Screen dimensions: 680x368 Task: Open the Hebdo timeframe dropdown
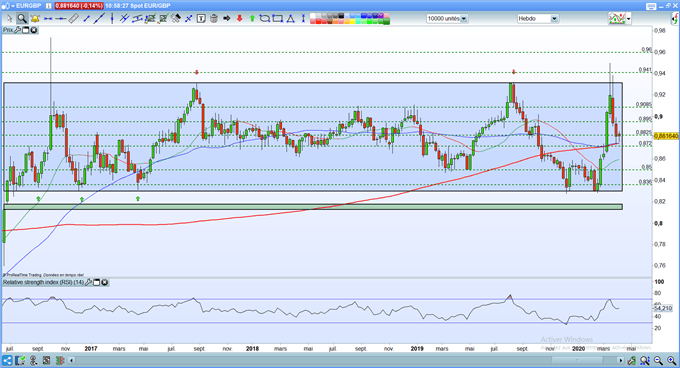tap(554, 19)
